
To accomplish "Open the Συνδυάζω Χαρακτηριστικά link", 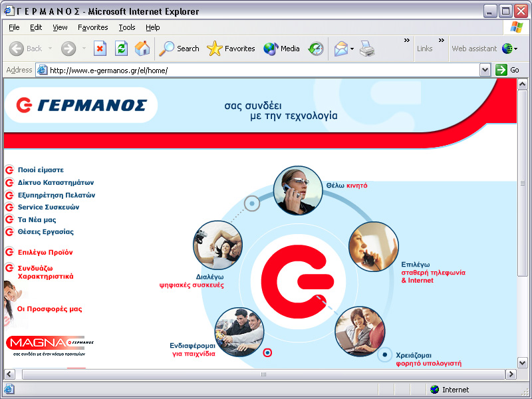I will [45, 272].
